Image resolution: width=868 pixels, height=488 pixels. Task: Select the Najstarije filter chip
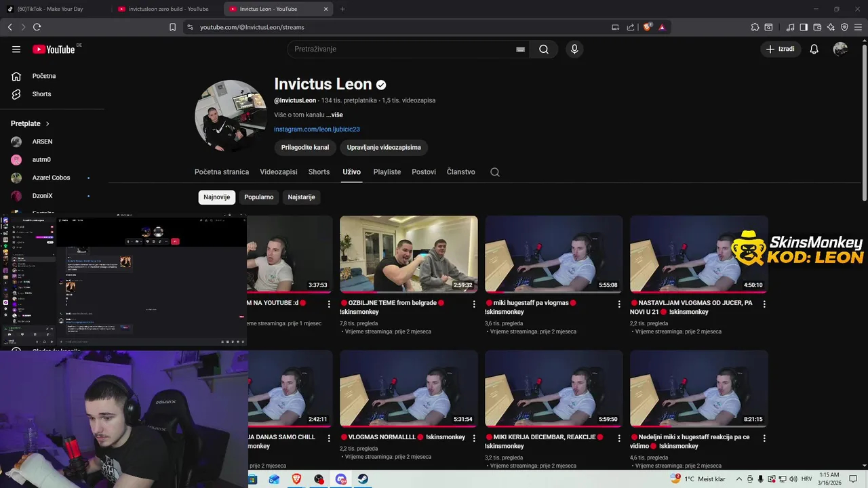tap(301, 197)
